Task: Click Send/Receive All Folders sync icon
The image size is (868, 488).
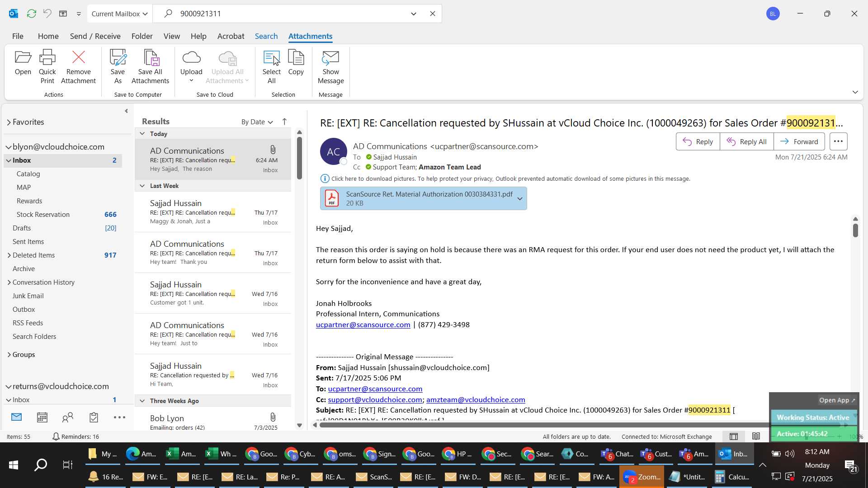Action: tap(31, 14)
